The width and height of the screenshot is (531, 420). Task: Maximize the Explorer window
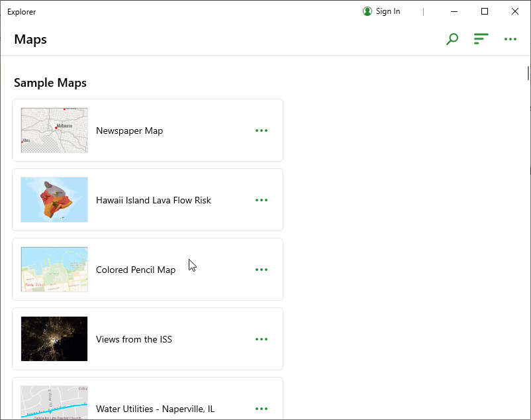[x=485, y=11]
